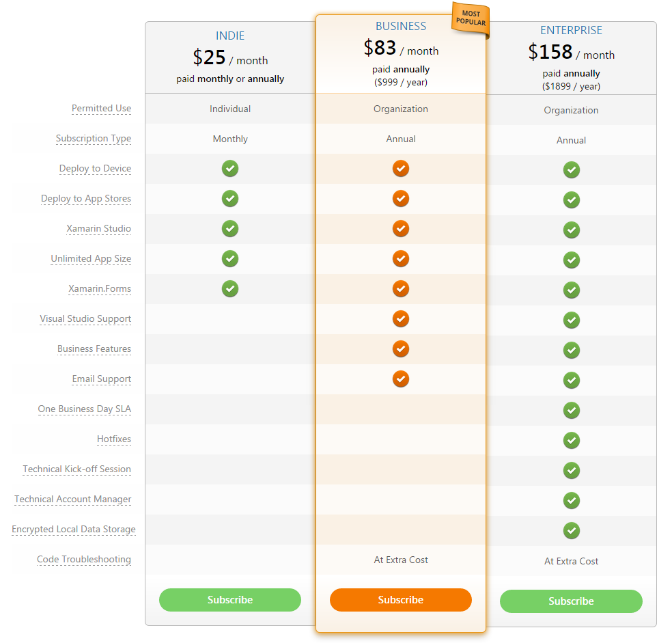The width and height of the screenshot is (672, 643).
Task: Toggle the Xamarin.Forms checkmark under Indie
Action: tap(230, 289)
